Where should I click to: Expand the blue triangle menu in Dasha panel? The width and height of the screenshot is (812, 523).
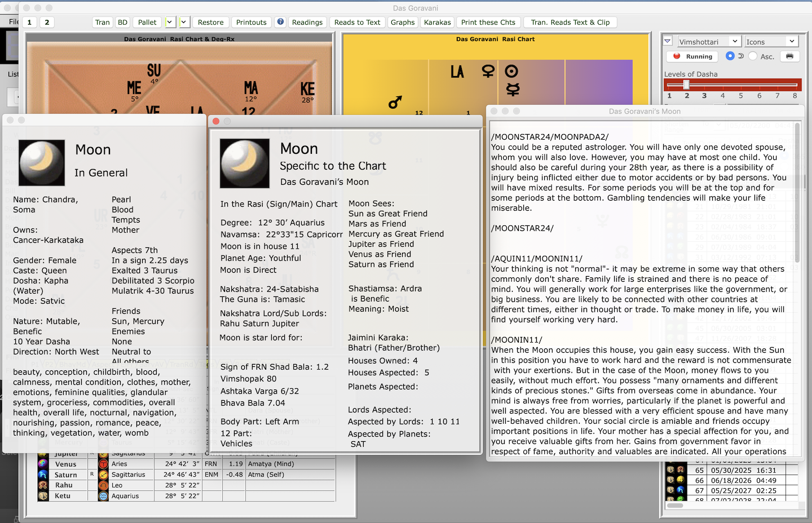click(668, 41)
